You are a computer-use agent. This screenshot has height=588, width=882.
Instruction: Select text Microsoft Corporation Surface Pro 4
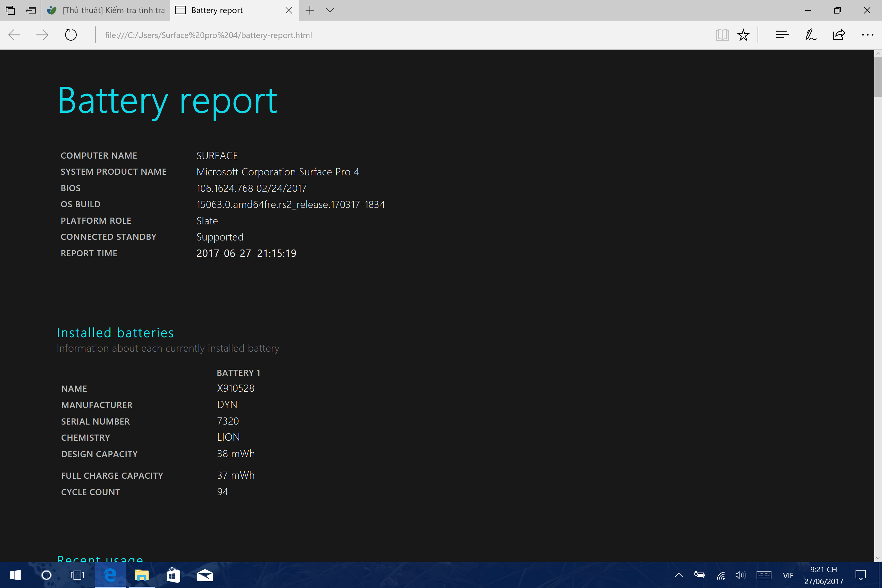pos(278,172)
